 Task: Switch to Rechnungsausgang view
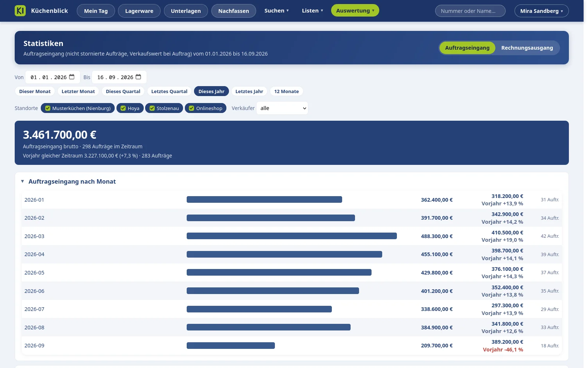(x=527, y=48)
